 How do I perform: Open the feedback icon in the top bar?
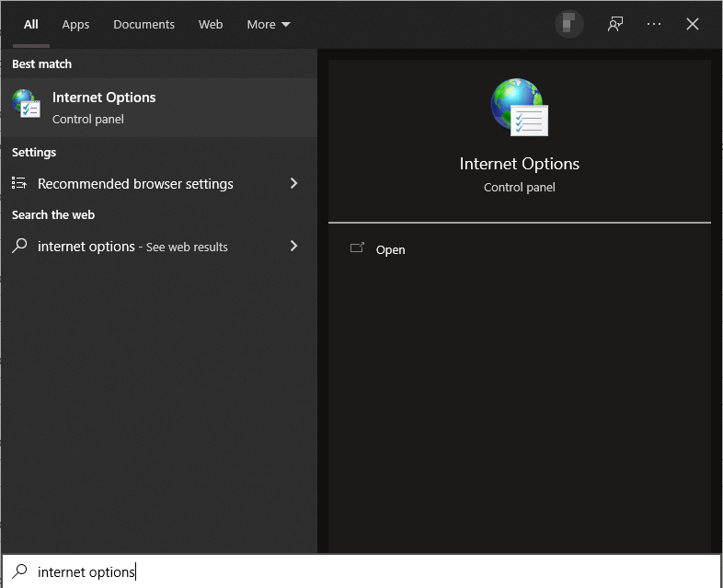pos(615,25)
